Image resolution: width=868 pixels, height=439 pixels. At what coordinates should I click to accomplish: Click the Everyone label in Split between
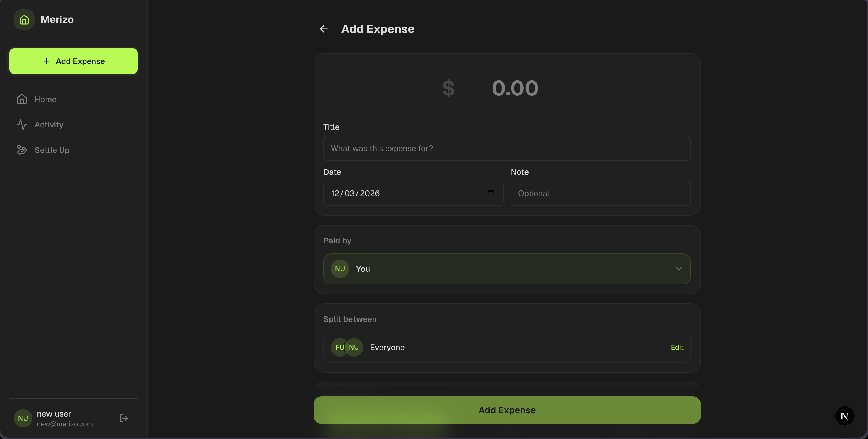tap(387, 347)
